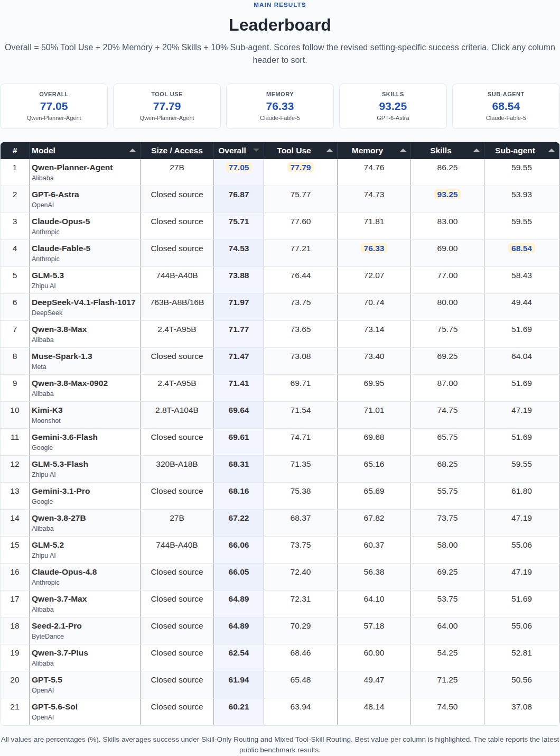Open the OVERALL 77.05 summary card
This screenshot has height=756, width=560.
click(x=54, y=106)
